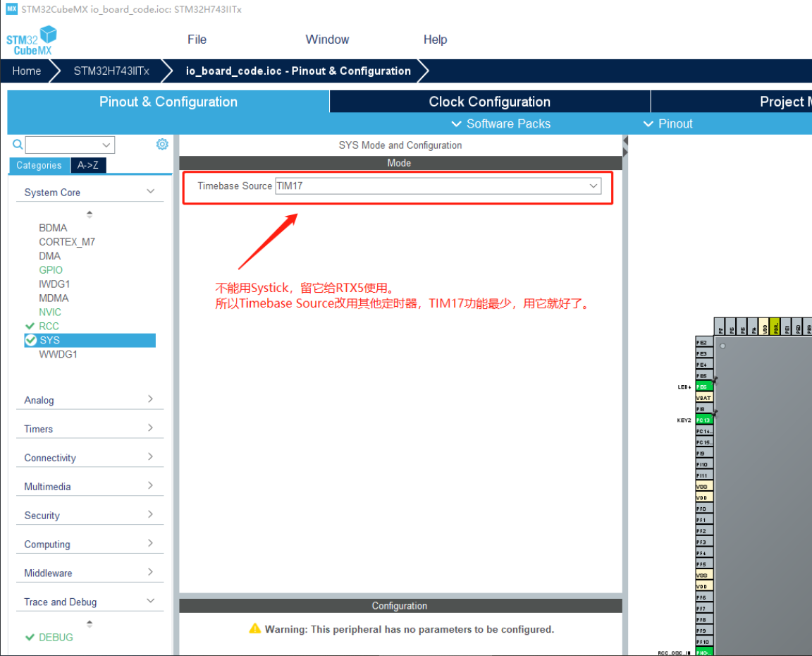Toggle the SYS enabled checkmark
This screenshot has width=812, height=656.
point(30,340)
